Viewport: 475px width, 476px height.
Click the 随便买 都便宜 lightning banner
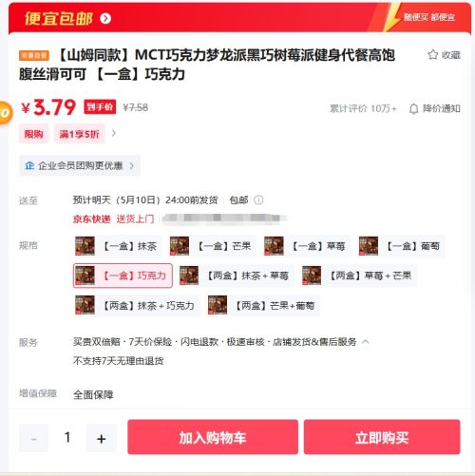click(426, 17)
